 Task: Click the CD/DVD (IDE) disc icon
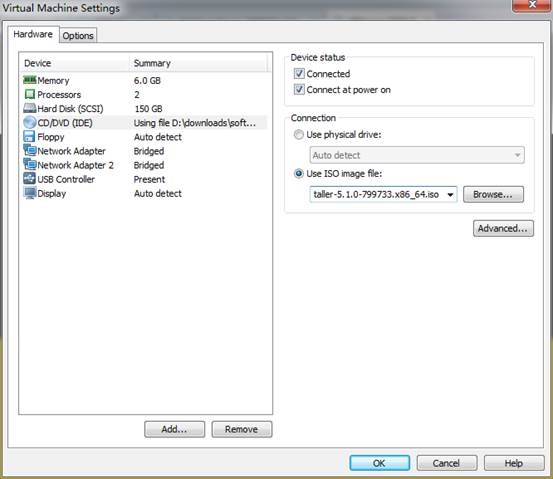pos(30,122)
